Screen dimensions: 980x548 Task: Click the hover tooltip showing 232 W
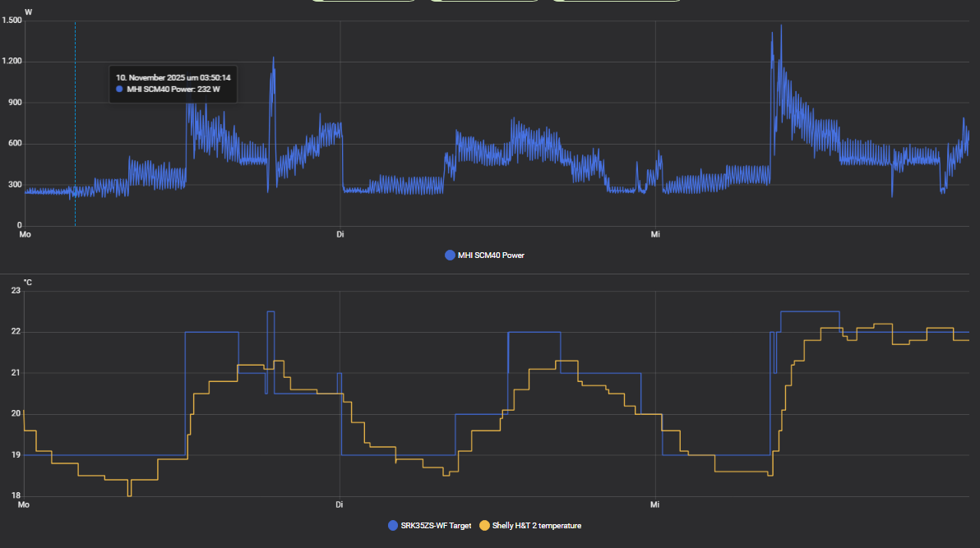point(173,83)
